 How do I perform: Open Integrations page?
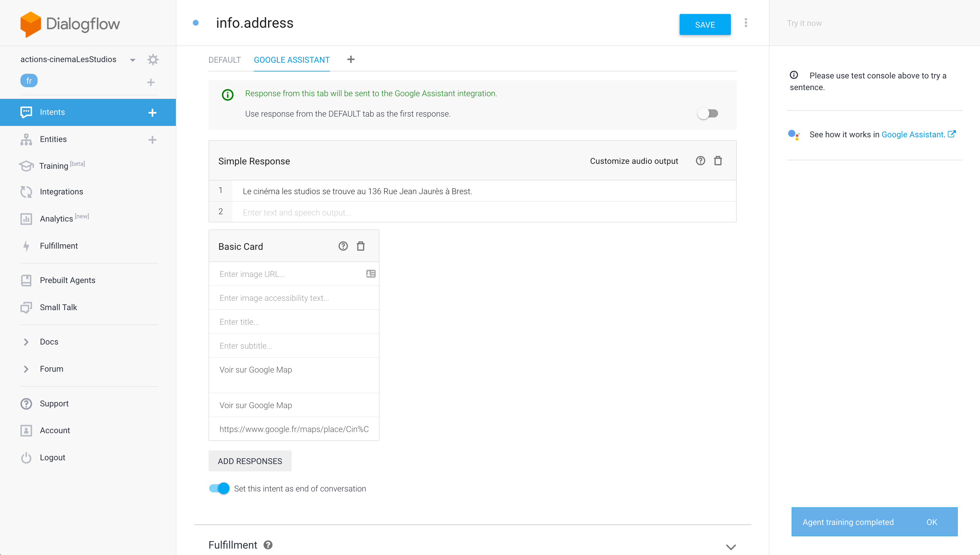pyautogui.click(x=61, y=192)
